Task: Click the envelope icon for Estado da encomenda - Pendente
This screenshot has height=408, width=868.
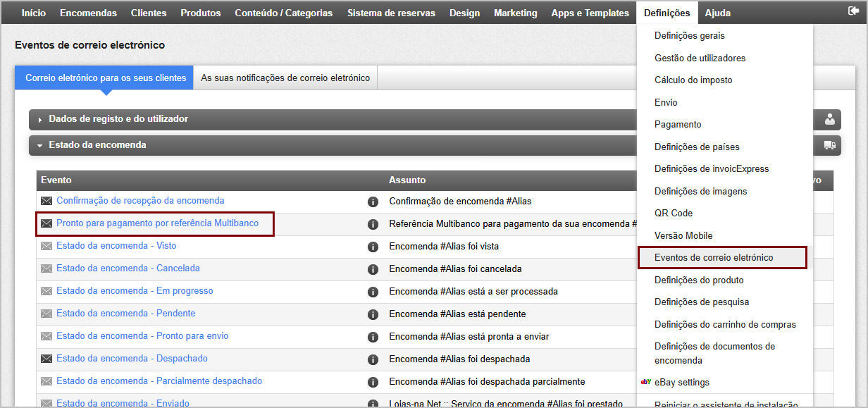Action: pos(46,314)
